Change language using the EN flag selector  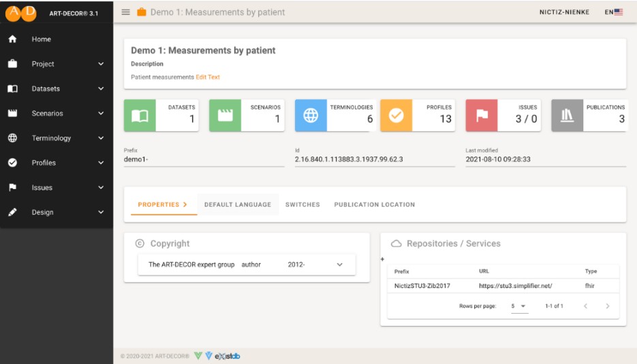tap(613, 12)
